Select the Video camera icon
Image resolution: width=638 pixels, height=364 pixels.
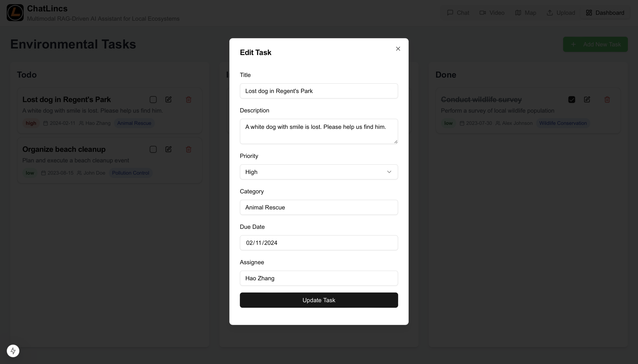[x=483, y=12]
